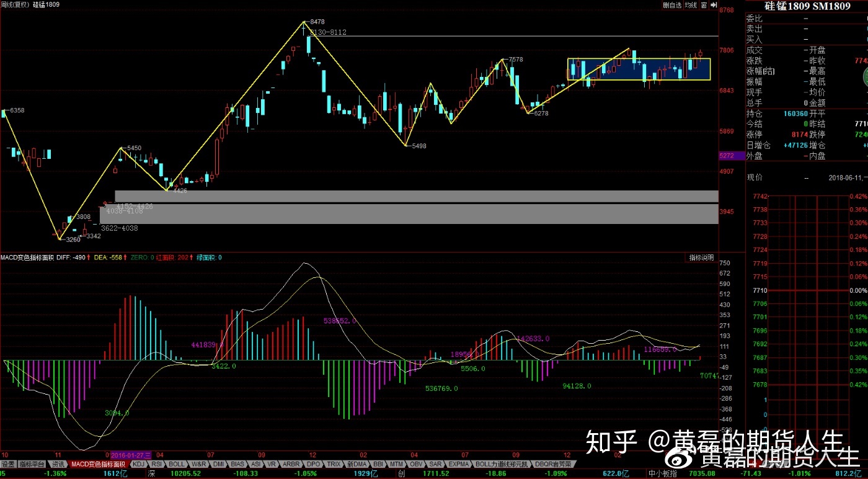The height and width of the screenshot is (479, 868).
Task: Click the 5498 swing low label
Action: tap(419, 146)
